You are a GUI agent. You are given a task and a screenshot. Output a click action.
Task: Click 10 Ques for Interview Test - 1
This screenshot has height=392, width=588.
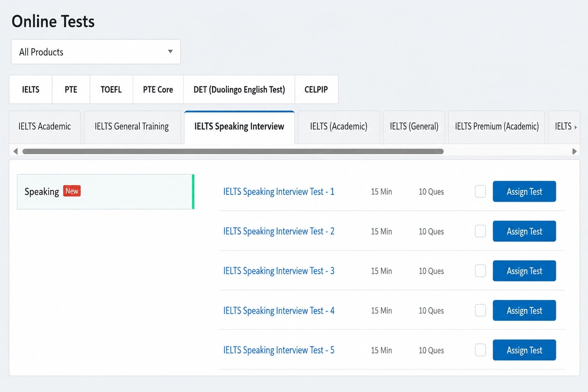(431, 192)
